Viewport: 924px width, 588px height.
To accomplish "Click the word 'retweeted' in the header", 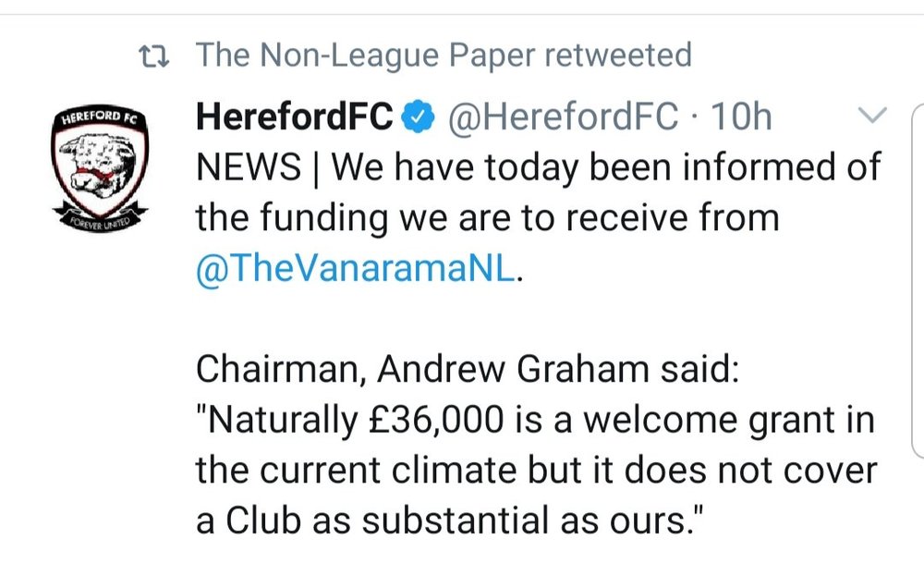I will pyautogui.click(x=618, y=55).
